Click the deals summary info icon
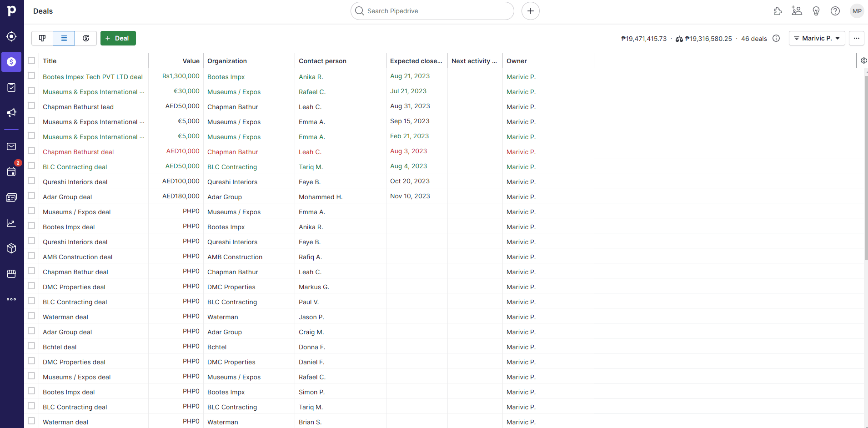The height and width of the screenshot is (428, 868). point(776,38)
